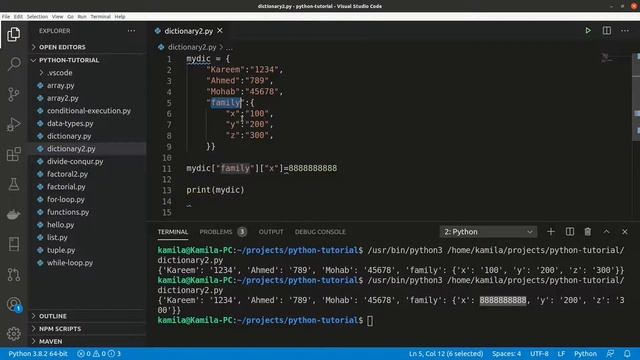Open the Accounts icon with badge

coord(13,304)
